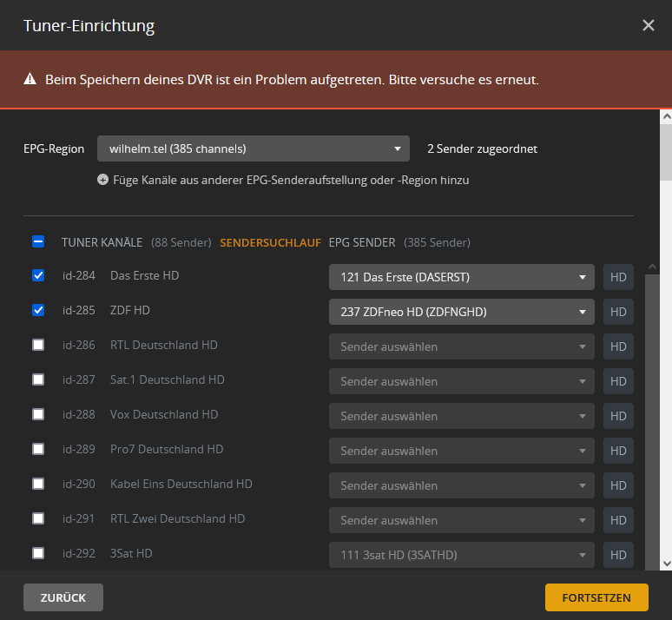Click the 'id-289' channel id

point(79,449)
